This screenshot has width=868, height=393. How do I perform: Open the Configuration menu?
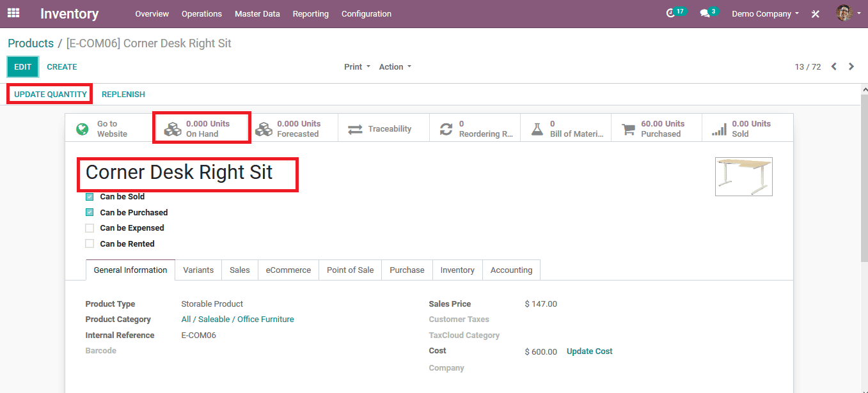(367, 13)
